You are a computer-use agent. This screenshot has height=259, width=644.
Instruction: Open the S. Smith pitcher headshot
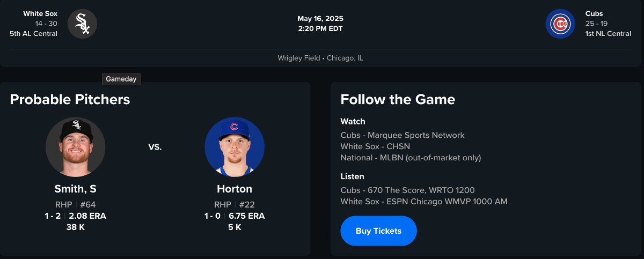pos(75,147)
